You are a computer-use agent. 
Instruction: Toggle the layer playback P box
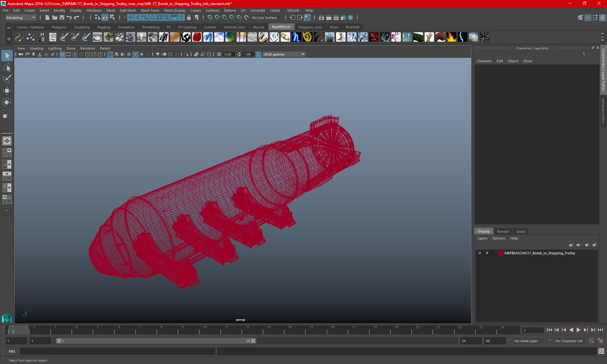[x=487, y=253]
